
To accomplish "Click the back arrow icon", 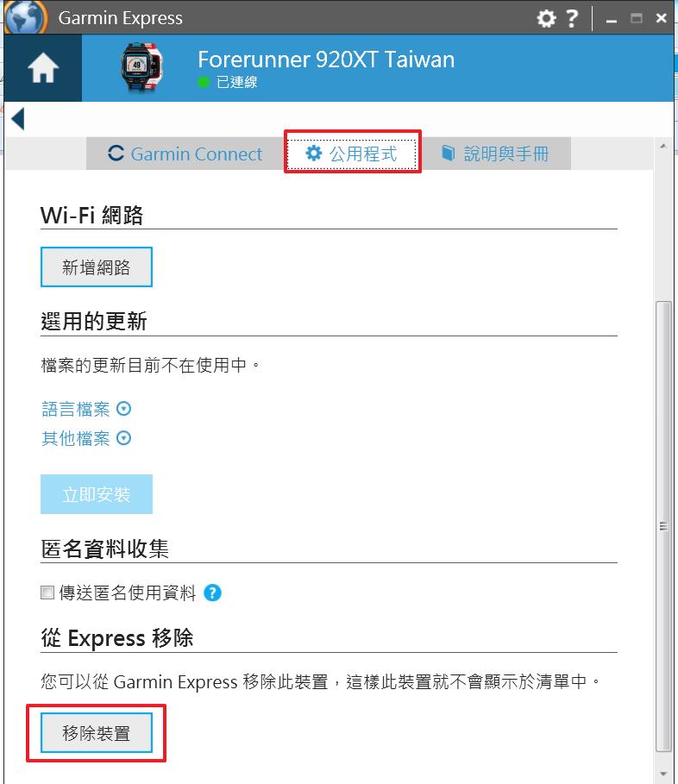I will pyautogui.click(x=18, y=119).
